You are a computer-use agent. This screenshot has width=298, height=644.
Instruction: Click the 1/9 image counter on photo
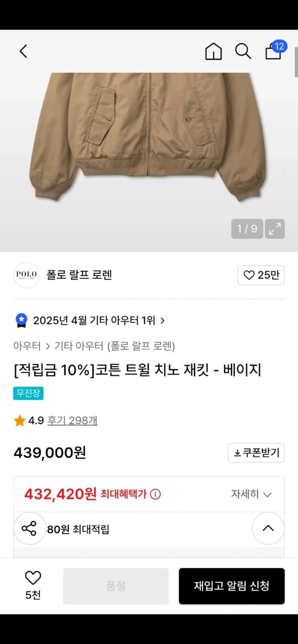coord(247,229)
